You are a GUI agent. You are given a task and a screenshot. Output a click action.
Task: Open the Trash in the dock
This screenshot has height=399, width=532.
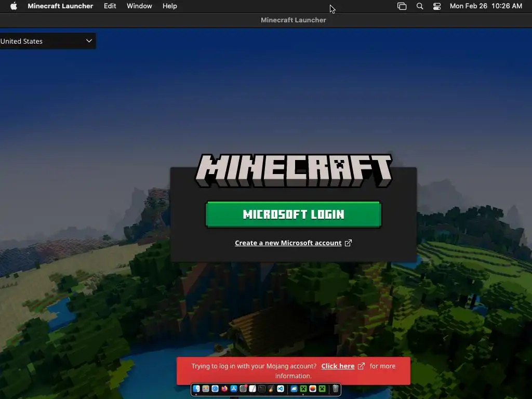335,389
